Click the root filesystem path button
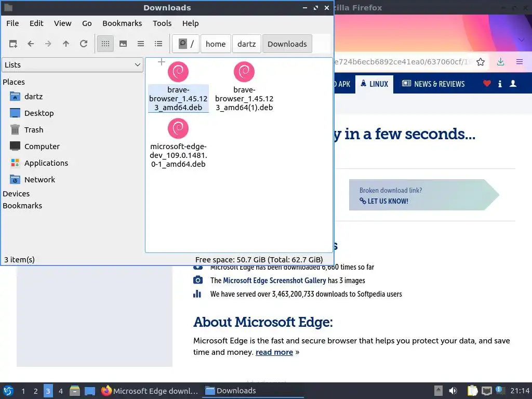Screen dimensions: 532x399 [185, 44]
